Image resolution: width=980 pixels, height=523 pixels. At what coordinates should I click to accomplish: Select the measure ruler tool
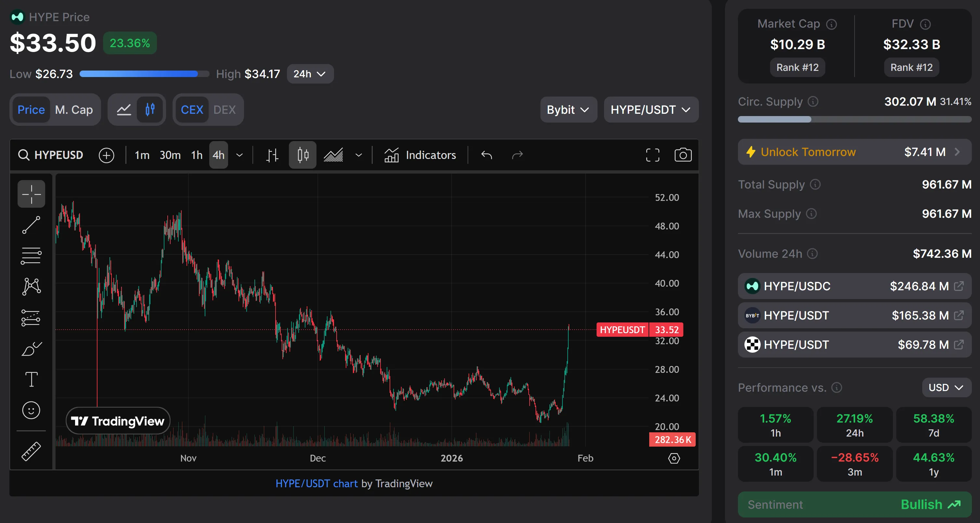click(x=31, y=451)
